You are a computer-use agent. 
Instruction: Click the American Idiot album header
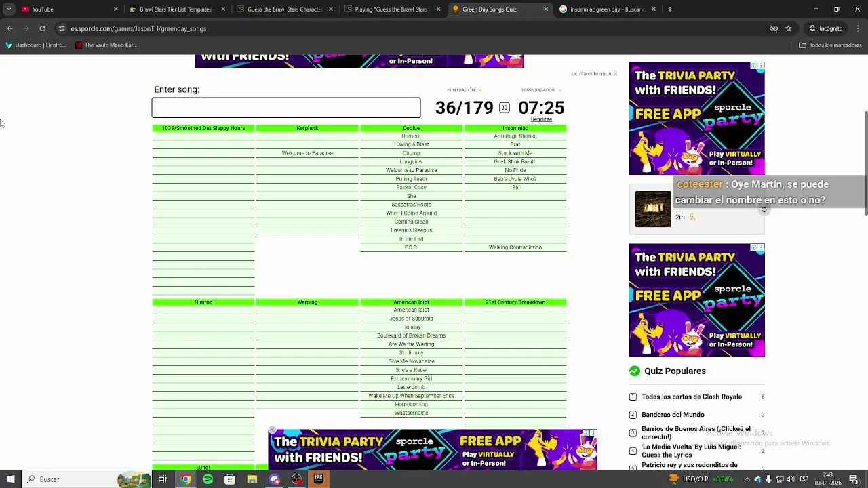coord(411,302)
